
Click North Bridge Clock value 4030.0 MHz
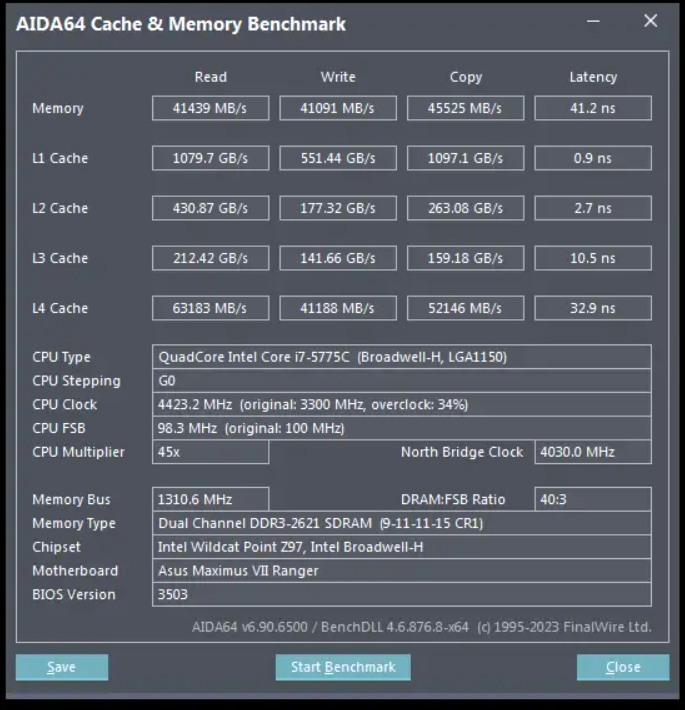(x=593, y=452)
